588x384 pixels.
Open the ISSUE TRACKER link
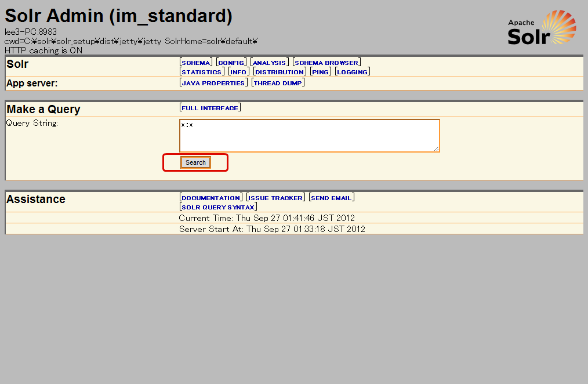point(275,198)
